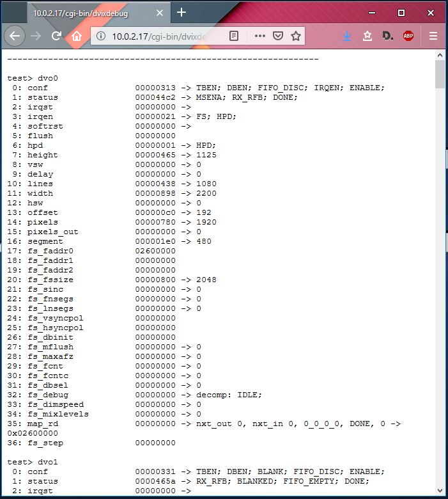
Task: Click the irqen flags 'FS; HPD;'
Action: click(x=216, y=117)
